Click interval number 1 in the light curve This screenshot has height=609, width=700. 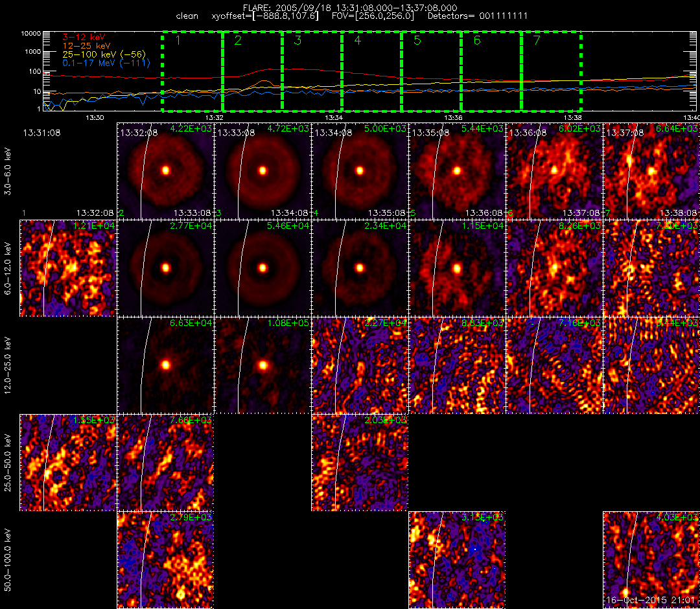point(179,41)
